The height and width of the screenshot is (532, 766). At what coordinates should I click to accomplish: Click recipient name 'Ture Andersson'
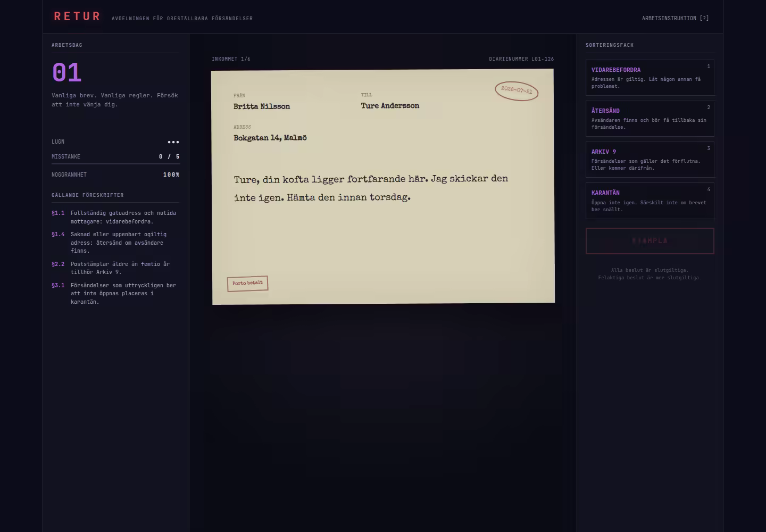pyautogui.click(x=390, y=106)
